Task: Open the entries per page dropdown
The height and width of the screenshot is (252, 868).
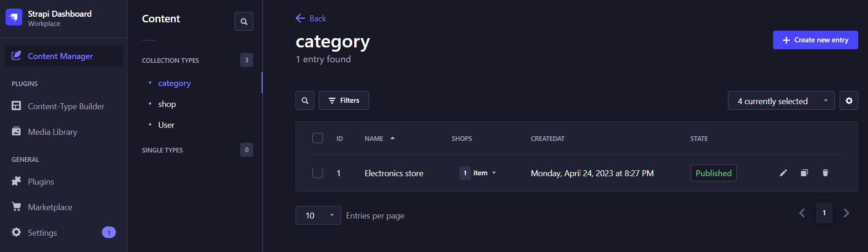Action: [x=318, y=215]
